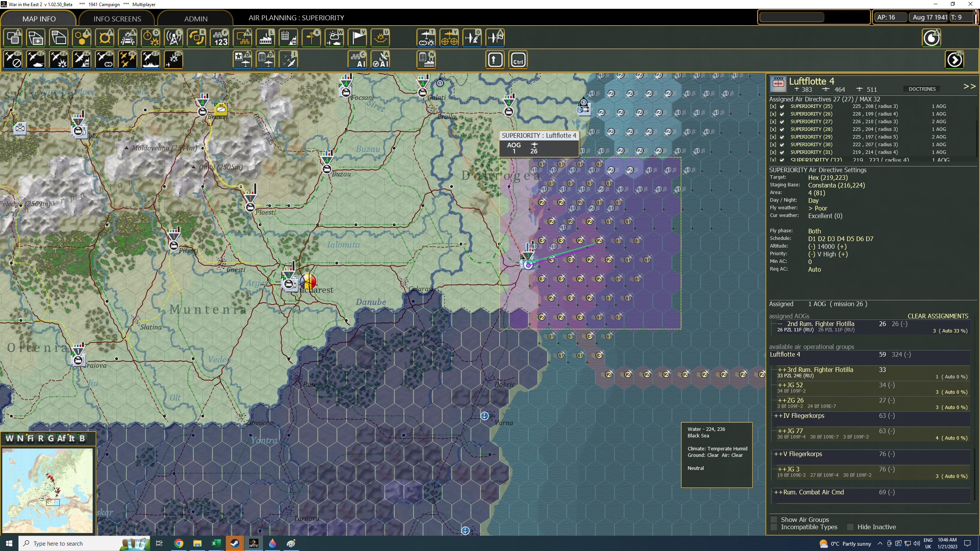Screen dimensions: 980x551
Task: Open the INFO SCREENS tab
Action: pos(117,18)
